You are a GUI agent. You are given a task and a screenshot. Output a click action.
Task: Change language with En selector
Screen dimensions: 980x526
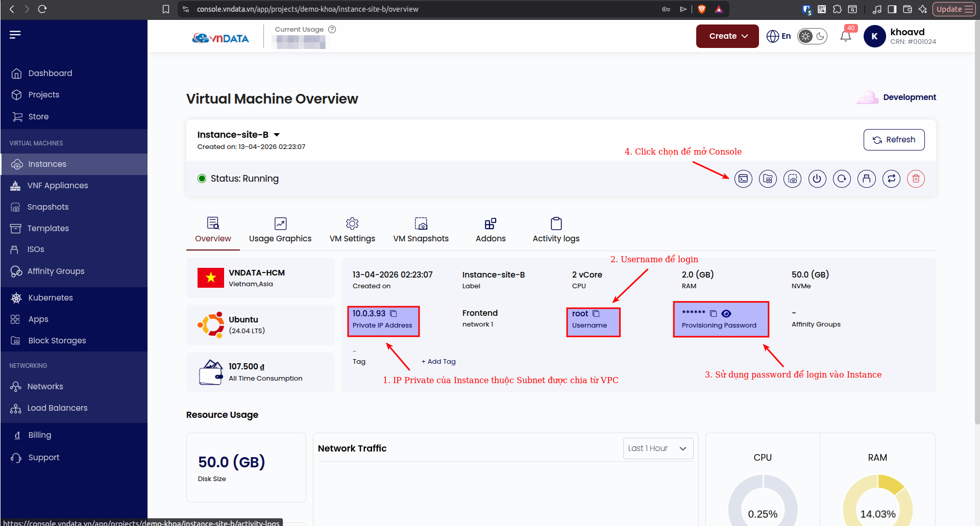point(779,36)
